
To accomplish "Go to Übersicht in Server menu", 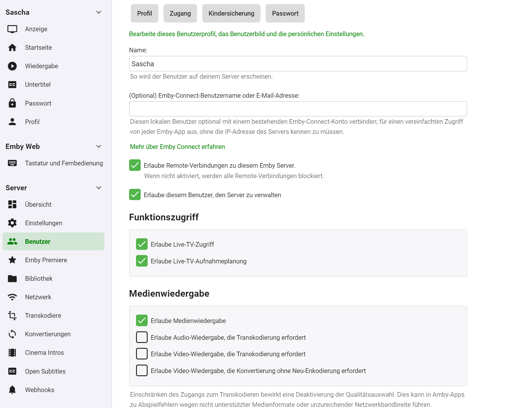I will point(54,204).
